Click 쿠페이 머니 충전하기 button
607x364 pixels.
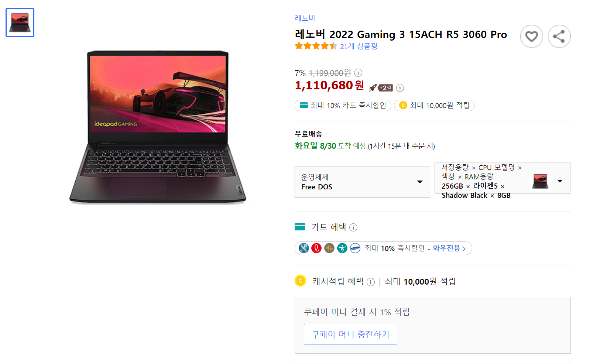350,334
